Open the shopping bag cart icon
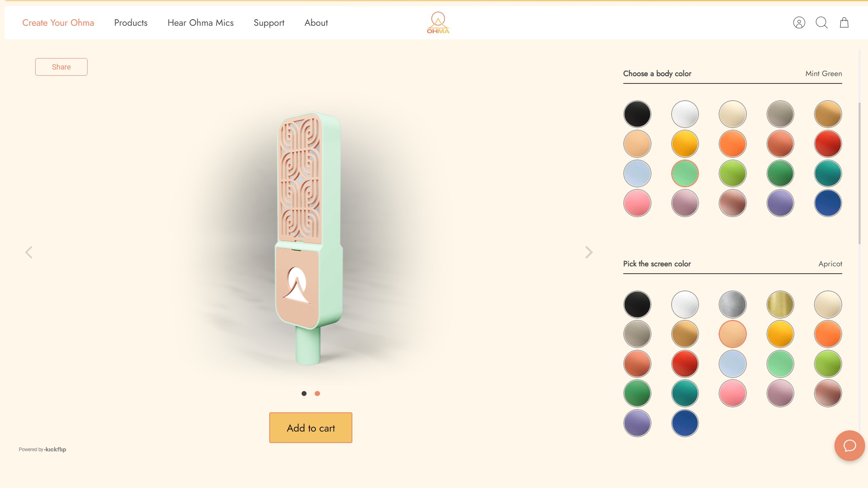The width and height of the screenshot is (868, 488). pos(844,22)
